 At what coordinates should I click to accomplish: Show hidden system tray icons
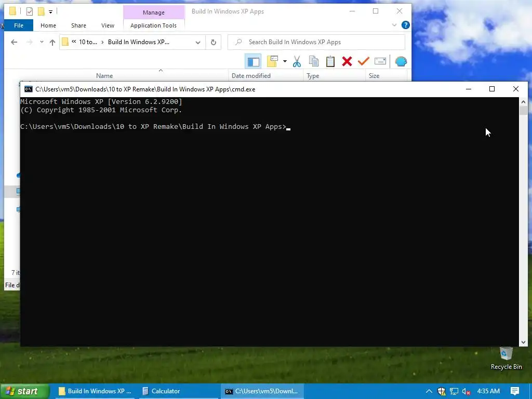click(x=429, y=391)
